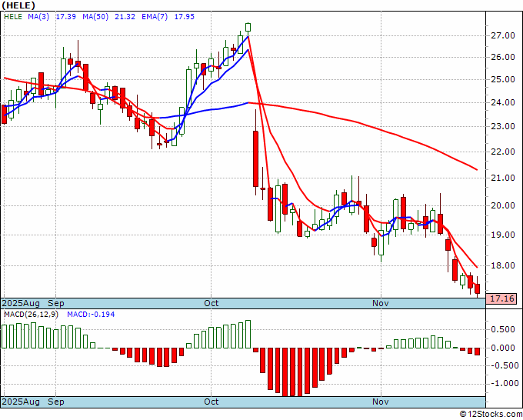Viewport: 523px width, 420px height.
Task: Open the 12Stocks.com copyright link
Action: pyautogui.click(x=491, y=414)
